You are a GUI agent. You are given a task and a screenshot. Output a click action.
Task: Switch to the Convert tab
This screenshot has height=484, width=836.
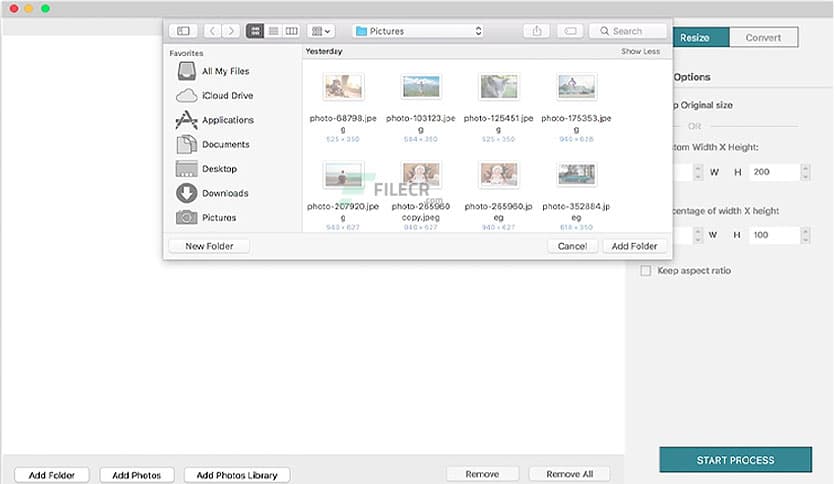tap(763, 38)
